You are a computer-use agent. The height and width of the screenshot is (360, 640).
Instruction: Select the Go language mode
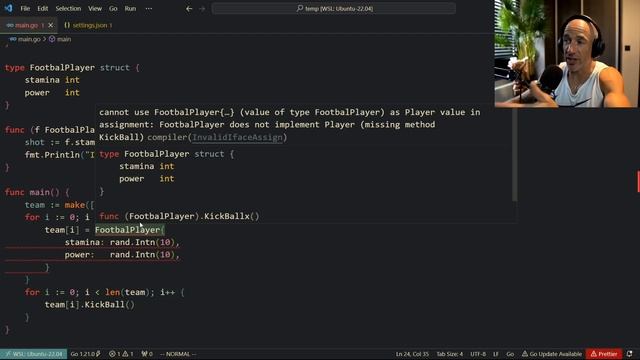[x=510, y=354]
